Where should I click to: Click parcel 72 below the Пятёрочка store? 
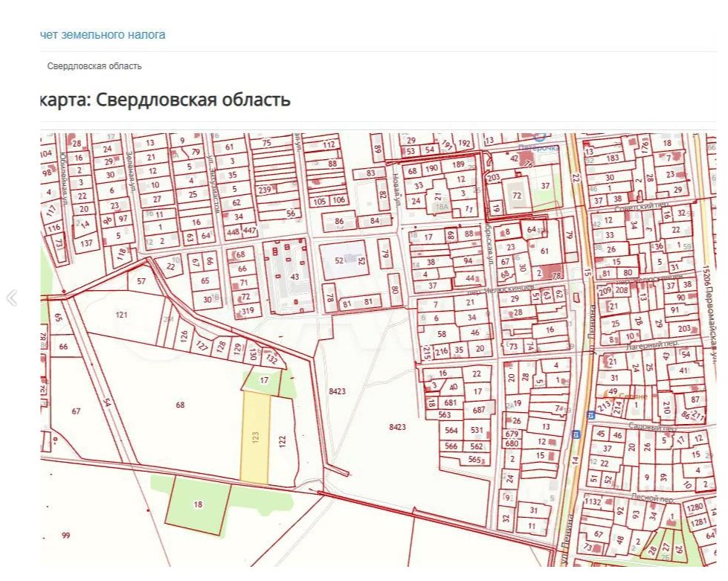click(517, 196)
